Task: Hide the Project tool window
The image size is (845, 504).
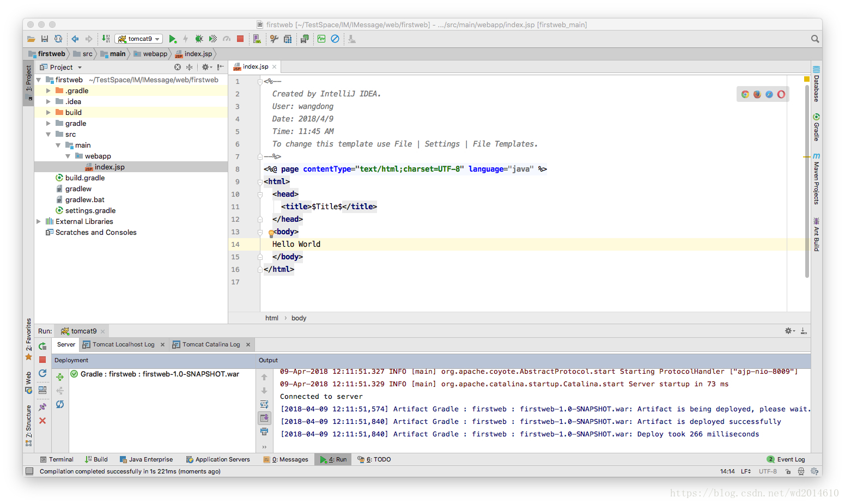Action: point(220,67)
